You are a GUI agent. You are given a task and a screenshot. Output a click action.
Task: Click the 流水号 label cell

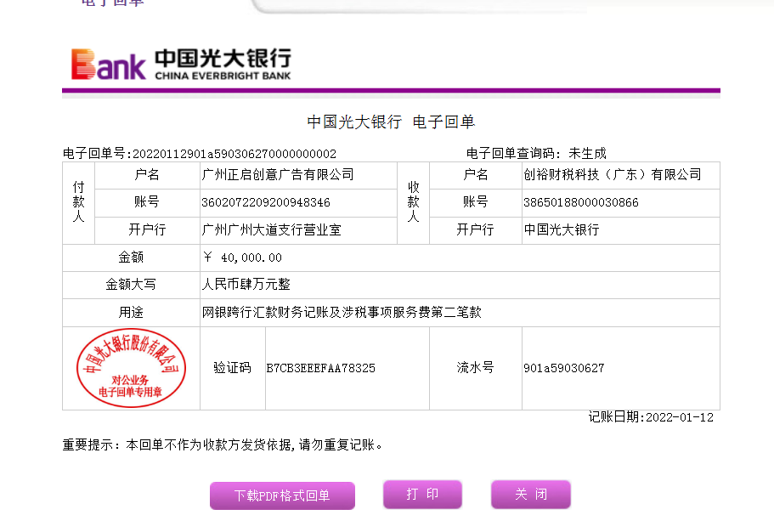point(475,368)
